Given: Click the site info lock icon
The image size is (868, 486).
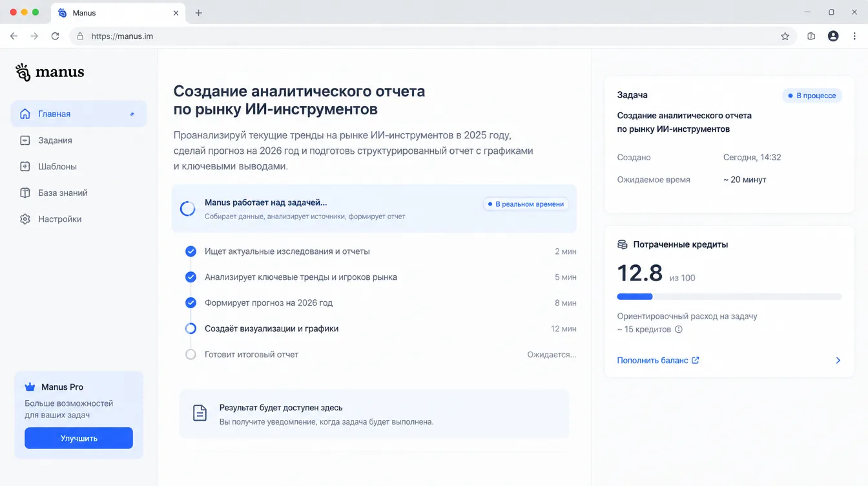Looking at the screenshot, I should [x=81, y=36].
